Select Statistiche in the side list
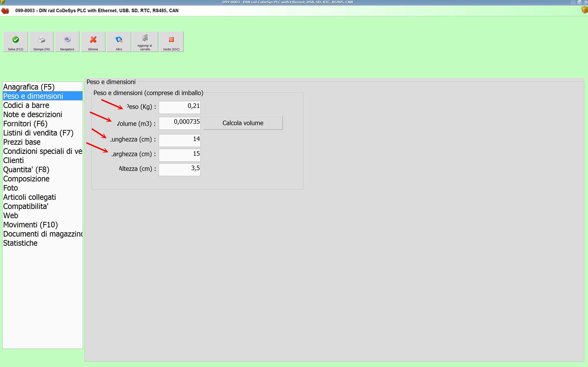This screenshot has height=367, width=588. click(20, 243)
